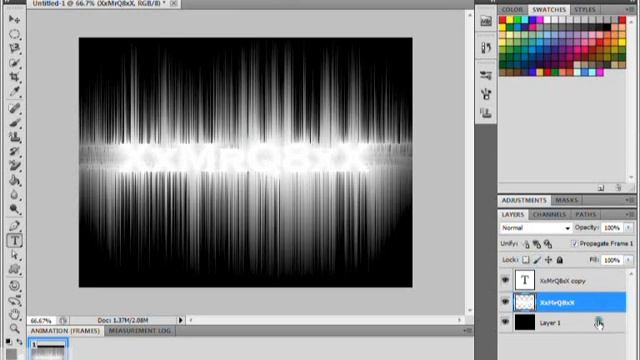Select the Quick Selection tool
This screenshot has height=360, width=640.
click(x=14, y=63)
